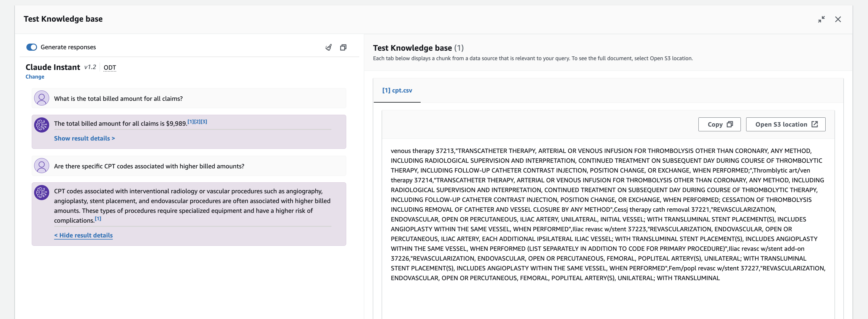Clear the conversation using the broom icon

pos(328,47)
